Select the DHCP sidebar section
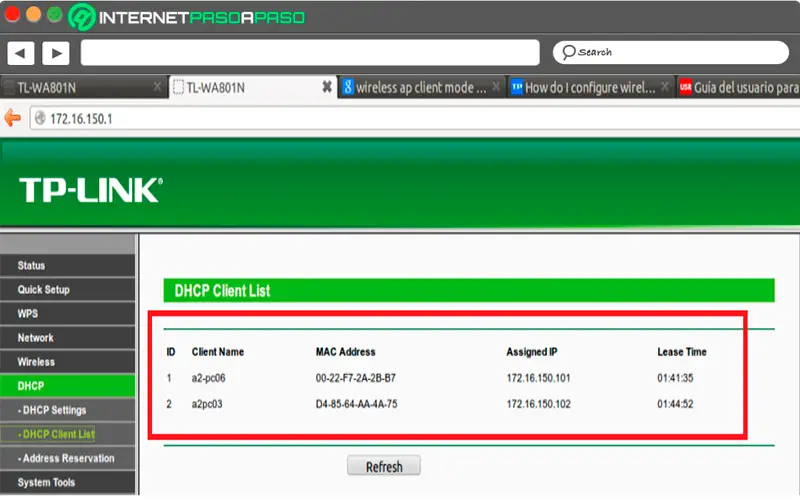Viewport: 800px width, 500px height. [68, 386]
